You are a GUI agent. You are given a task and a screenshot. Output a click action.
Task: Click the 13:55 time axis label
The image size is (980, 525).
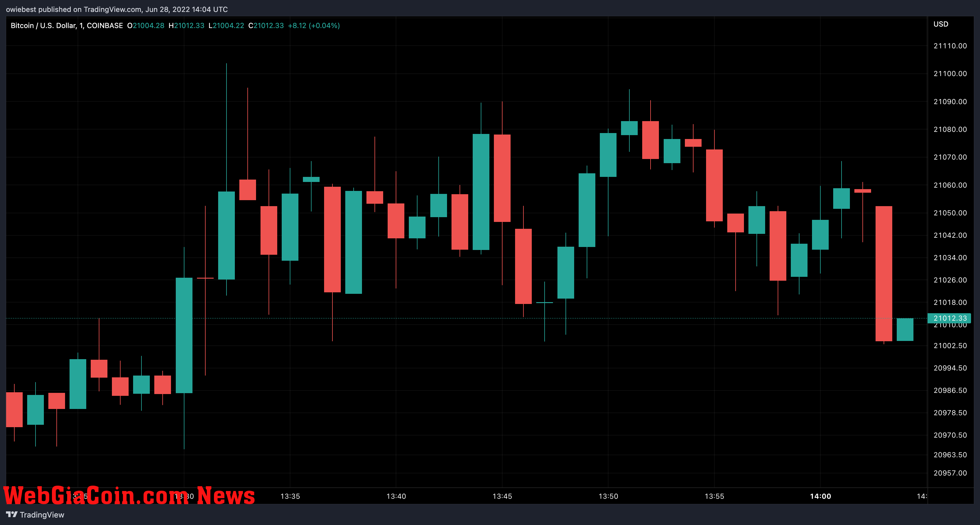tap(714, 496)
